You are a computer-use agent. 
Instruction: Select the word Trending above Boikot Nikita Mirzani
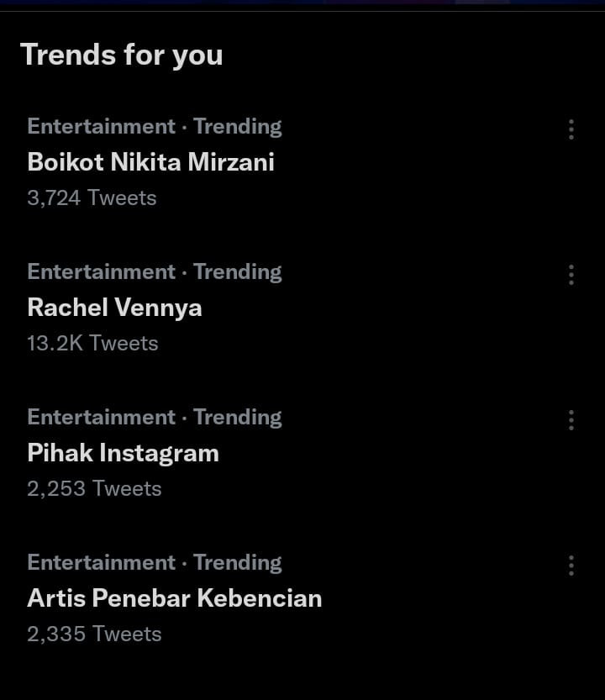click(238, 127)
